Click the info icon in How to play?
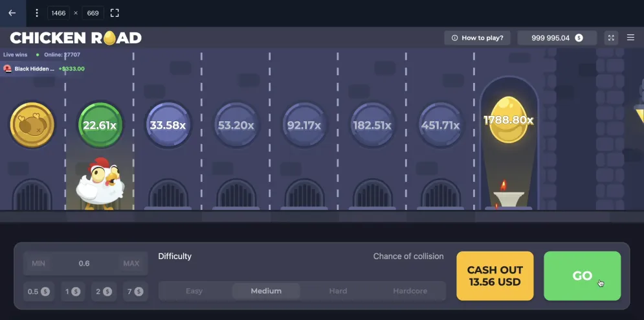Screen dimensions: 644x320 (x=454, y=38)
